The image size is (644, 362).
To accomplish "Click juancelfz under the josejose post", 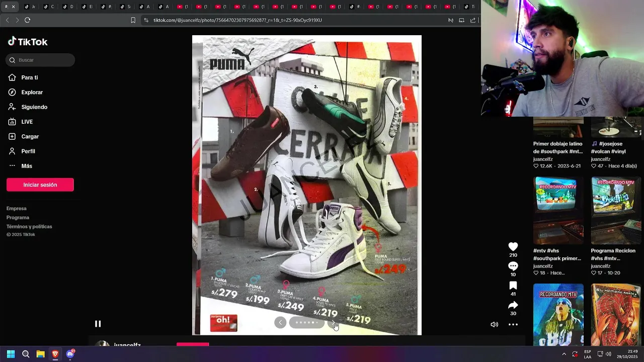I will [600, 159].
